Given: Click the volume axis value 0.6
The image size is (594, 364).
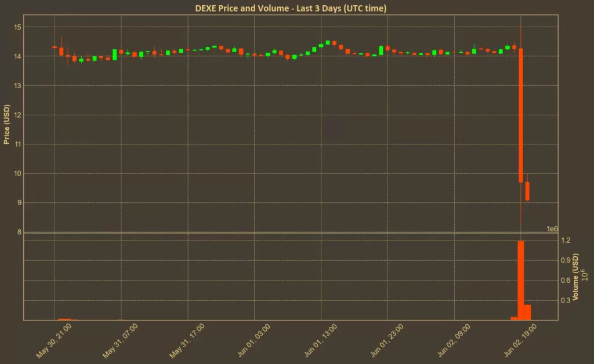Looking at the screenshot, I should 566,281.
